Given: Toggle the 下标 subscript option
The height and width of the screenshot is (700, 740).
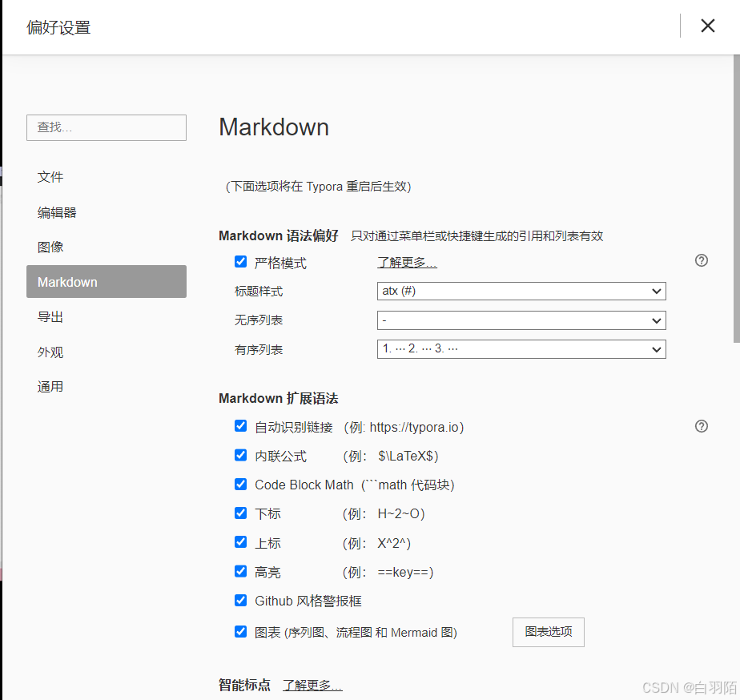Looking at the screenshot, I should 240,513.
